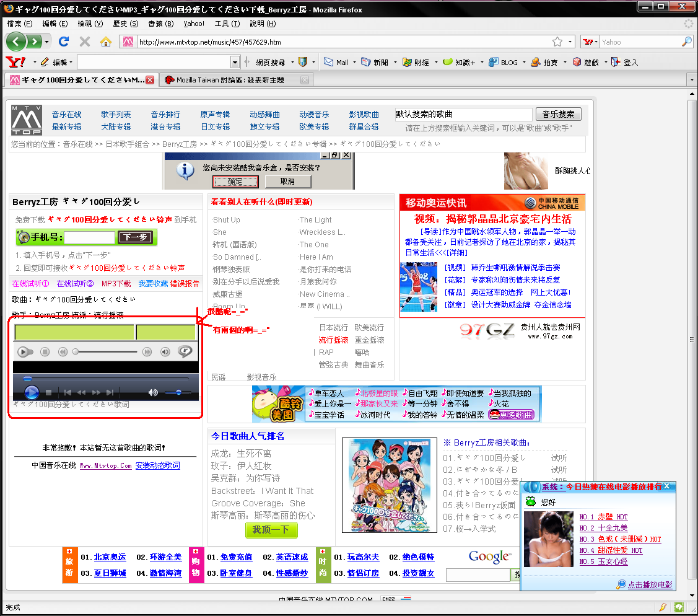Click the 音乐搜索 search button
This screenshot has width=698, height=616.
click(x=558, y=114)
